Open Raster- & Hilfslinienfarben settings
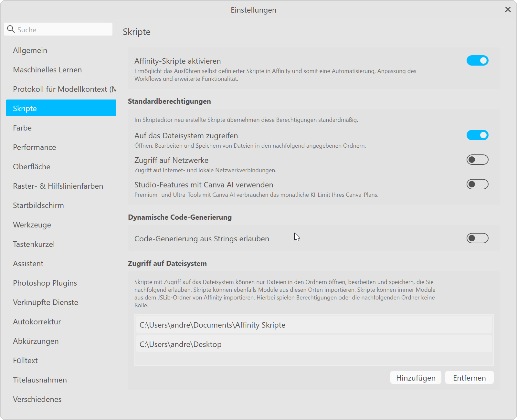Image resolution: width=517 pixels, height=420 pixels. tap(61, 186)
